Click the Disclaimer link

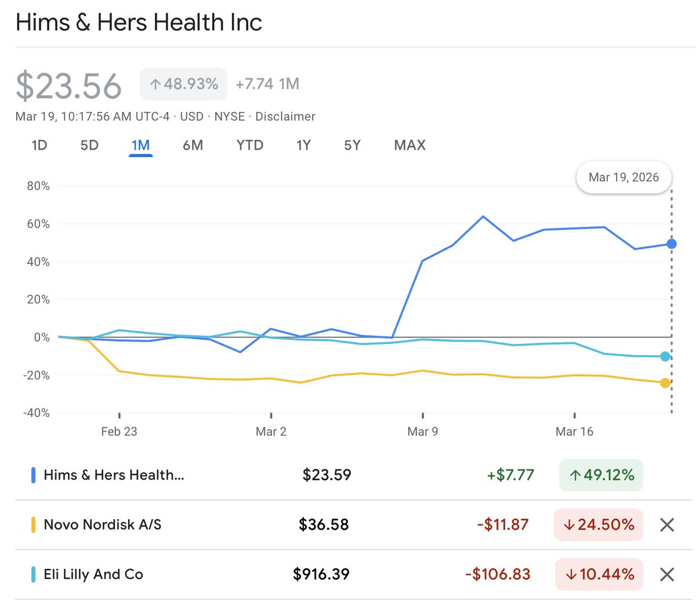pos(285,117)
